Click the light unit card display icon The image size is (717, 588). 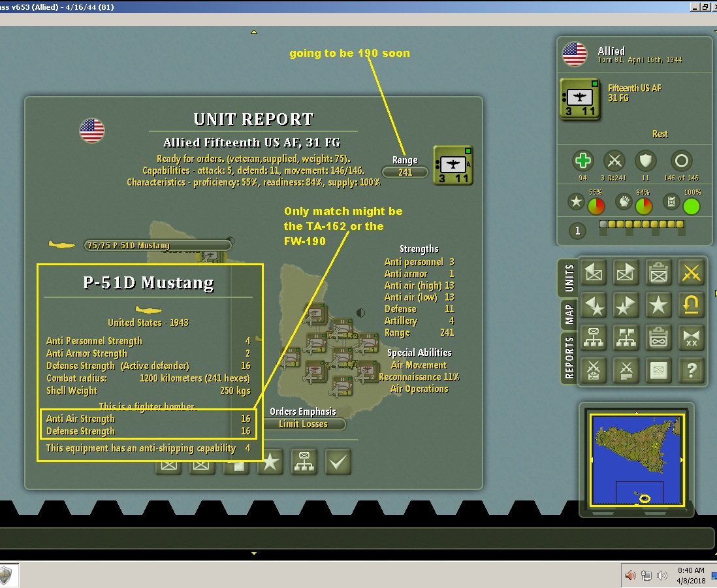[658, 370]
